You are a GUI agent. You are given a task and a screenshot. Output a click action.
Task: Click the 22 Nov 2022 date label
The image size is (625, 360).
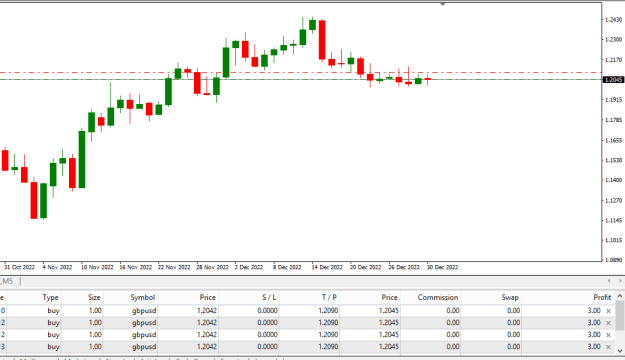(x=174, y=267)
